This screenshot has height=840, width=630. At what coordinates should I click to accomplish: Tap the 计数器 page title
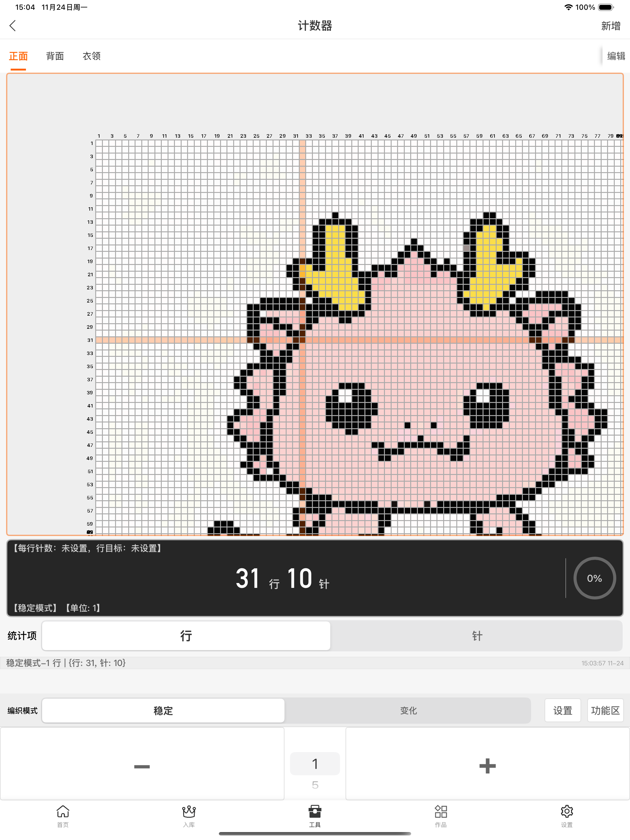[x=315, y=26]
